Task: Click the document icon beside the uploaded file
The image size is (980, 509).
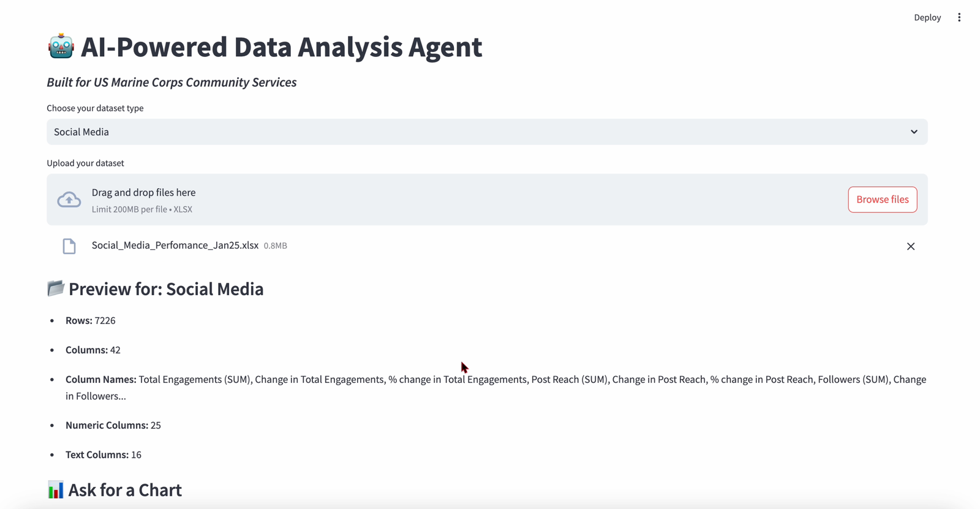Action: 69,246
